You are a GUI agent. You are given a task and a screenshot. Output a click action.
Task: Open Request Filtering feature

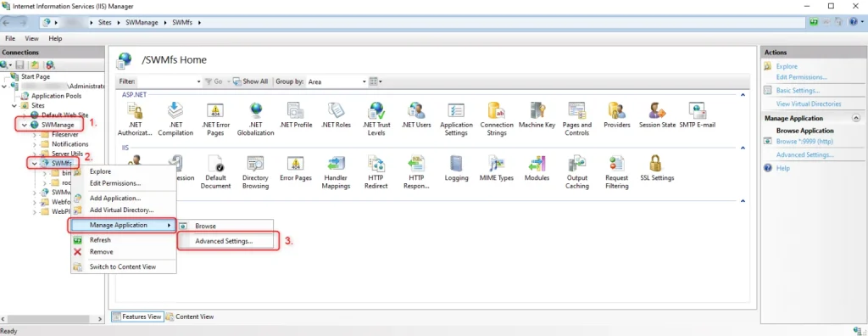[617, 172]
